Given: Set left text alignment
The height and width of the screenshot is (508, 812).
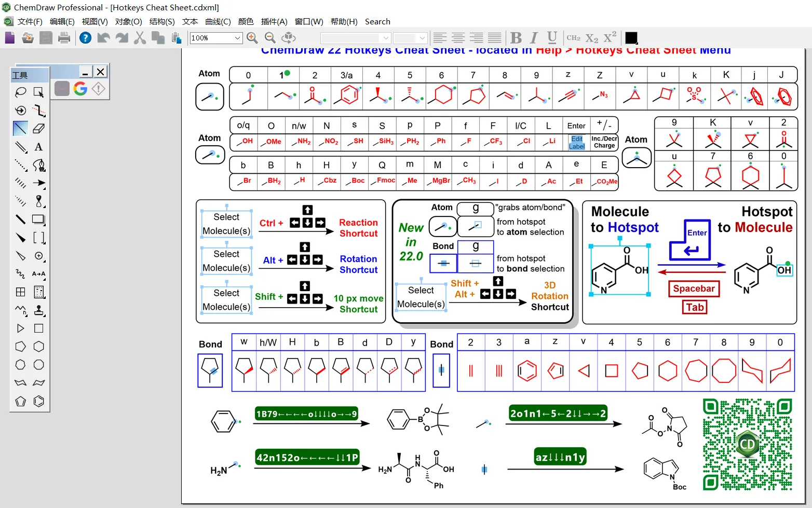Looking at the screenshot, I should [440, 37].
